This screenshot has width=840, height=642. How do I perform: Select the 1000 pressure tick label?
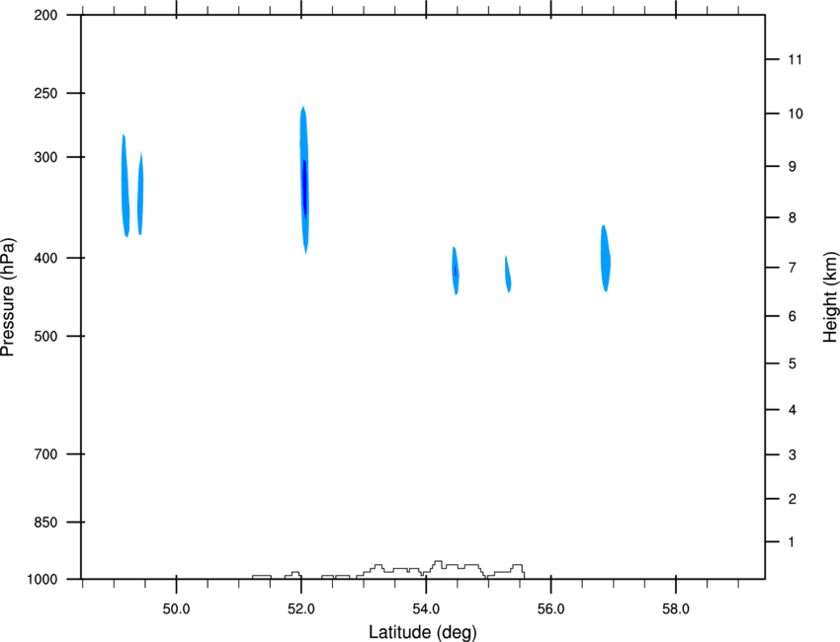(x=42, y=580)
